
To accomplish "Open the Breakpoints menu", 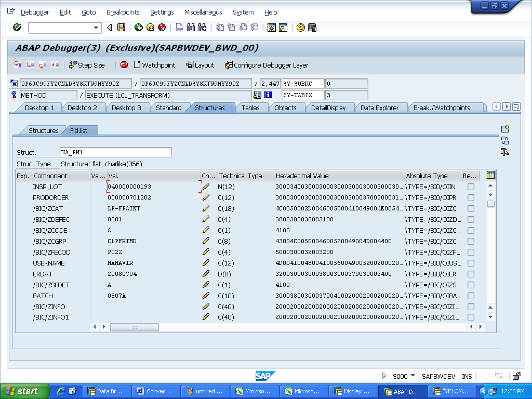I will point(123,12).
